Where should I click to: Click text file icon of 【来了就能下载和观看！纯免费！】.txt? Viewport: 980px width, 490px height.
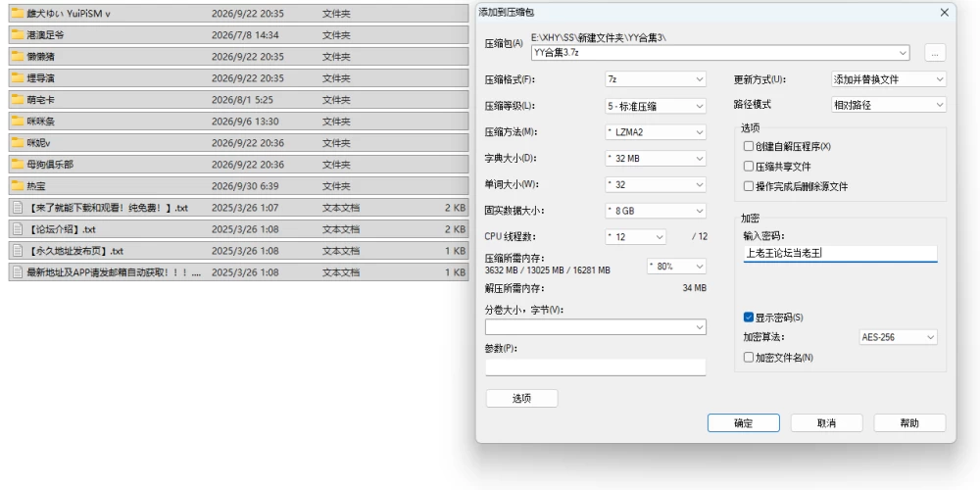tap(18, 208)
